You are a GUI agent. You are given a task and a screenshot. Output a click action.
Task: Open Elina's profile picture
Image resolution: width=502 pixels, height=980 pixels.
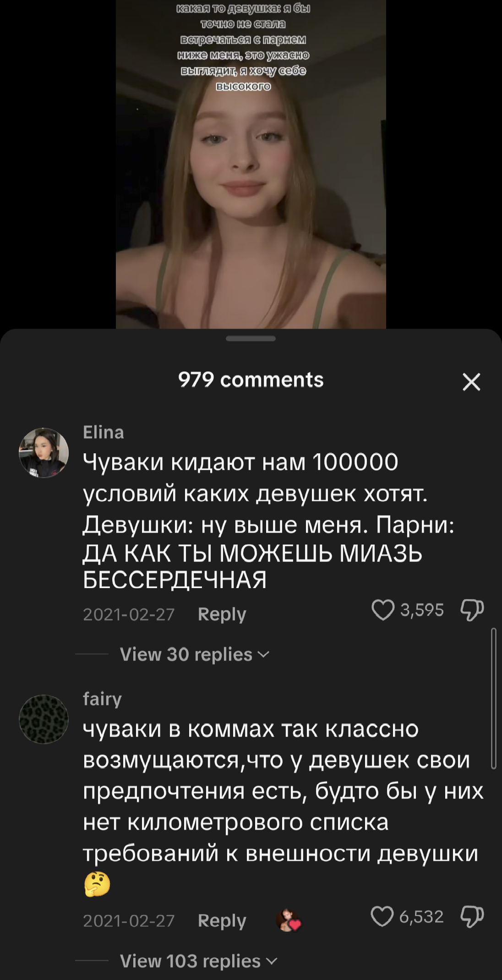[44, 453]
